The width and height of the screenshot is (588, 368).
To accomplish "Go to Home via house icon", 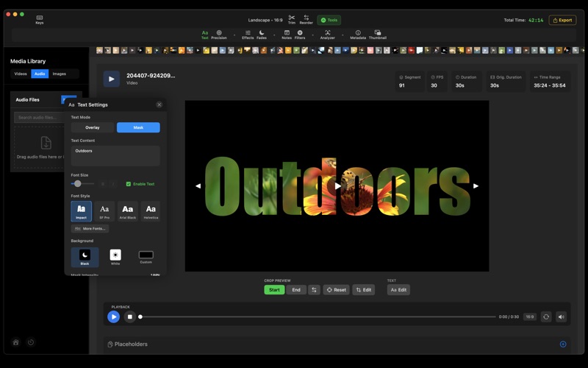I will click(x=15, y=342).
